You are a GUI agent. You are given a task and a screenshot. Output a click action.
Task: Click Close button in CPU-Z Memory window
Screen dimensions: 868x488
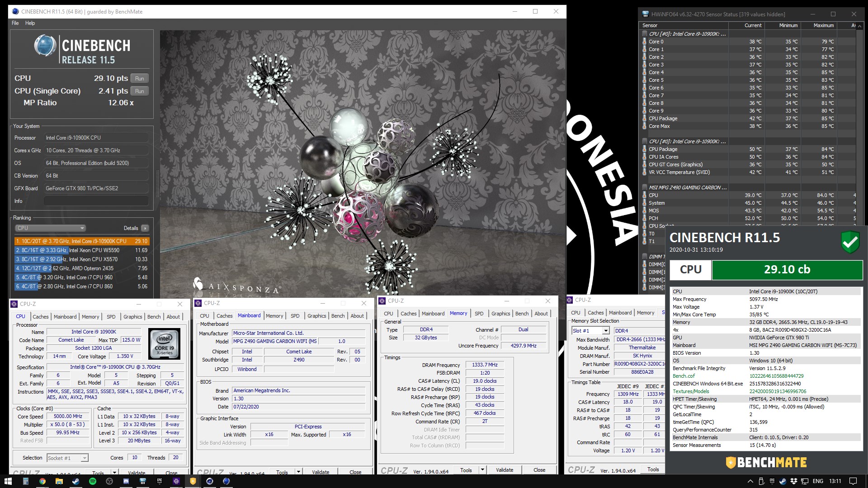click(x=539, y=470)
